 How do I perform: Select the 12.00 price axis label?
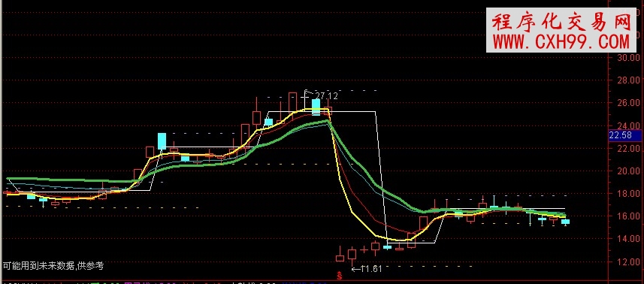(628, 261)
